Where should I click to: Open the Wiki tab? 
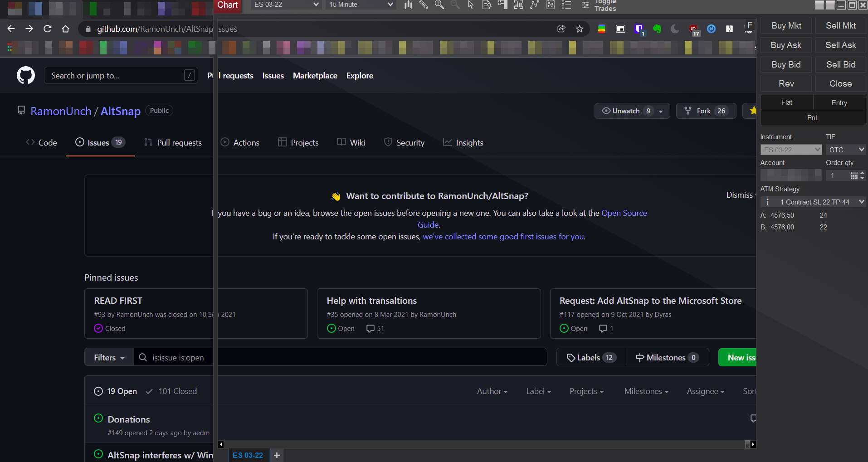[351, 142]
